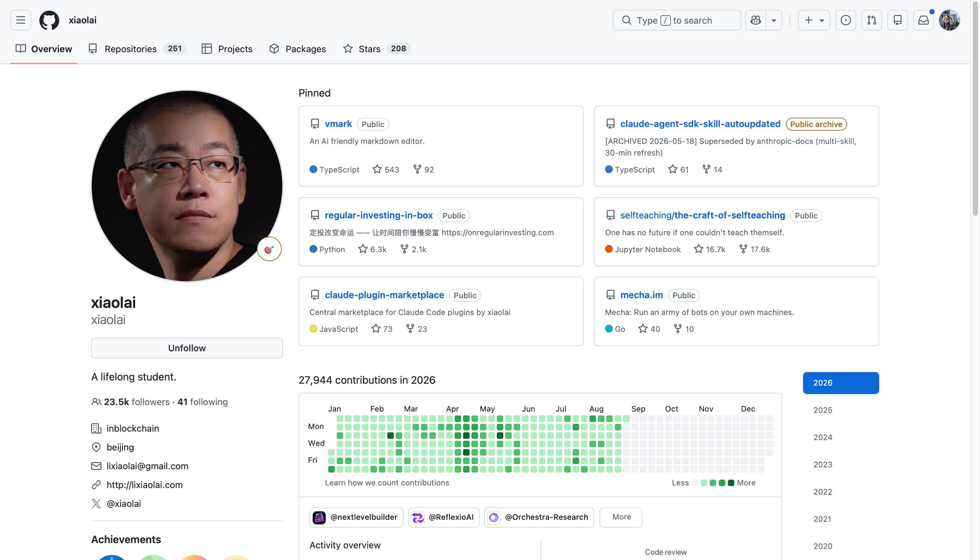Switch to the Packages tab
The height and width of the screenshot is (560, 980).
(x=298, y=49)
